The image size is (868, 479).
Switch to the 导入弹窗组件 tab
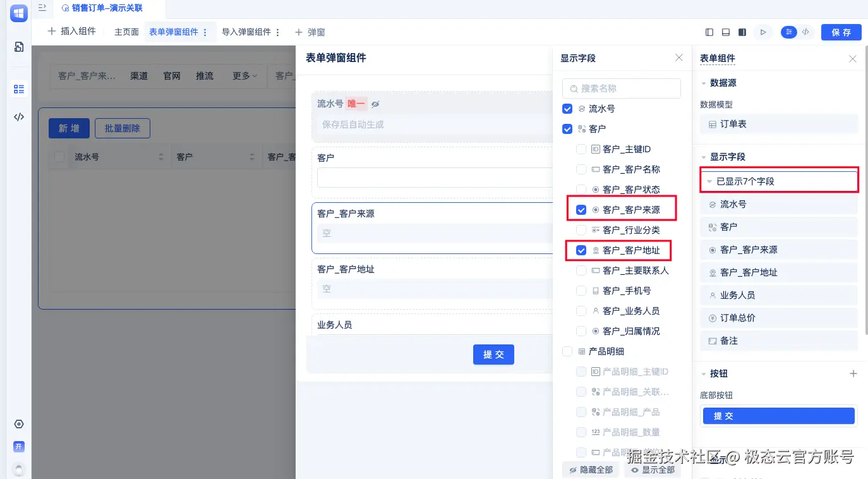(x=246, y=32)
